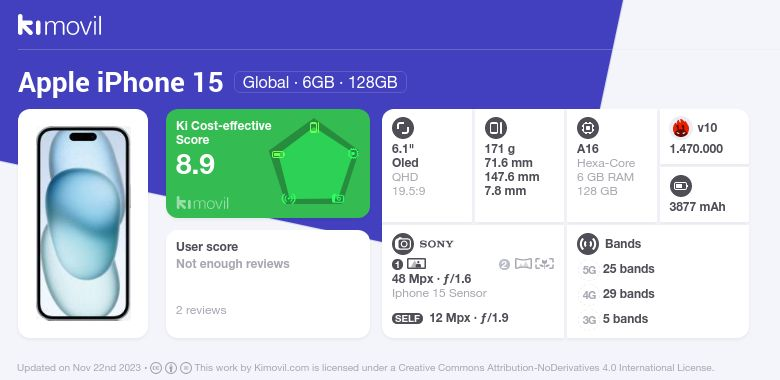Click the Bands signal icon
The image size is (780, 380).
pyautogui.click(x=588, y=244)
